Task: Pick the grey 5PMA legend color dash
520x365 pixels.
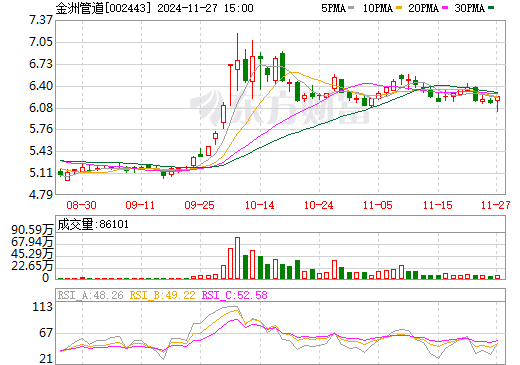Action: click(x=351, y=8)
